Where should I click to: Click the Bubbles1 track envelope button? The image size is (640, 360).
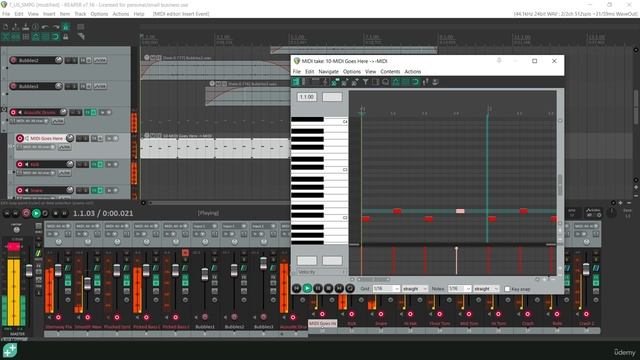click(100, 87)
